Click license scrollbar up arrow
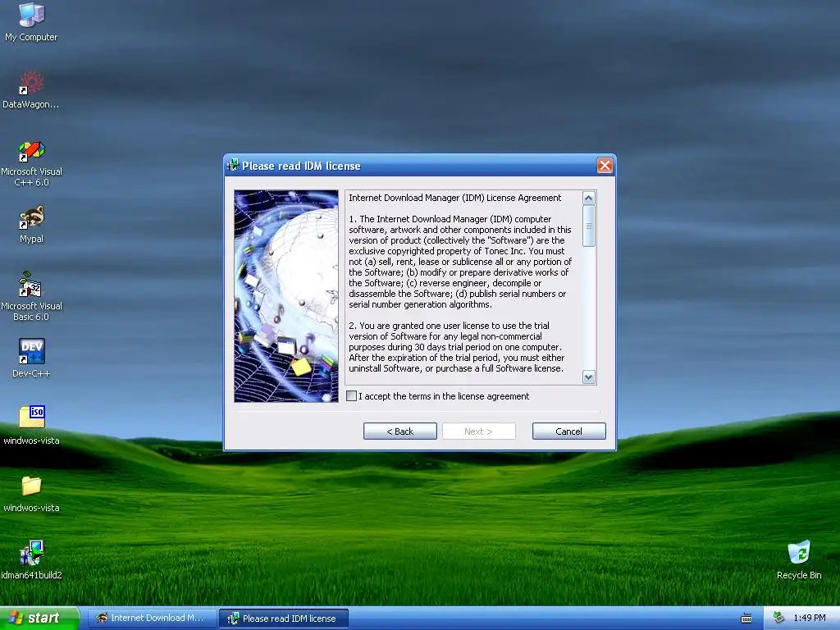This screenshot has width=840, height=630. (588, 199)
